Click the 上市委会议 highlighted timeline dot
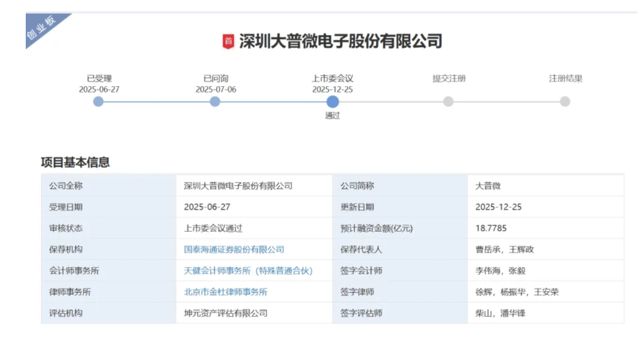This screenshot has height=343, width=644. (333, 101)
